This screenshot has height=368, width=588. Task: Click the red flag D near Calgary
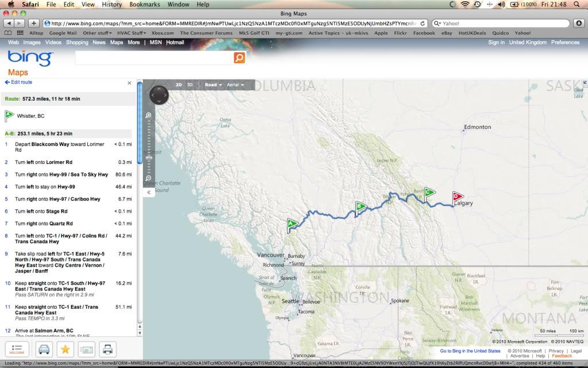(x=458, y=198)
